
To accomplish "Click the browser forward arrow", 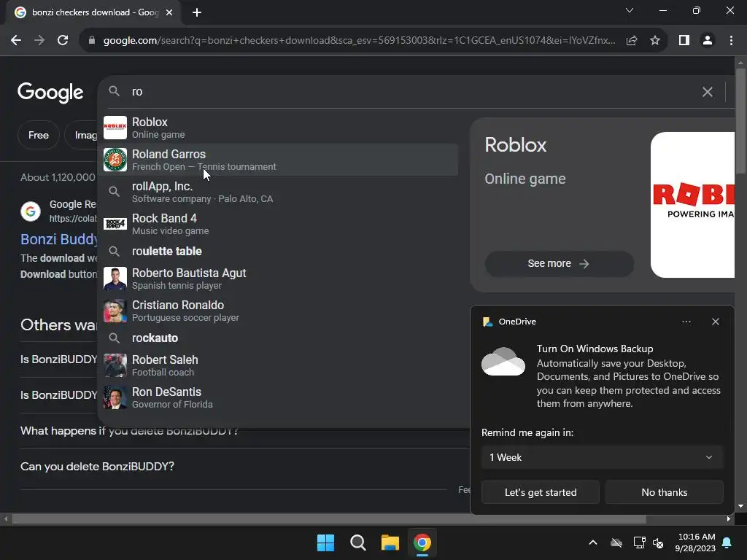I will (x=39, y=41).
